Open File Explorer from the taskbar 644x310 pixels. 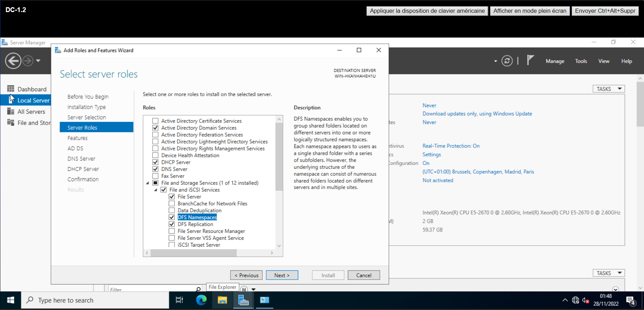tap(222, 300)
